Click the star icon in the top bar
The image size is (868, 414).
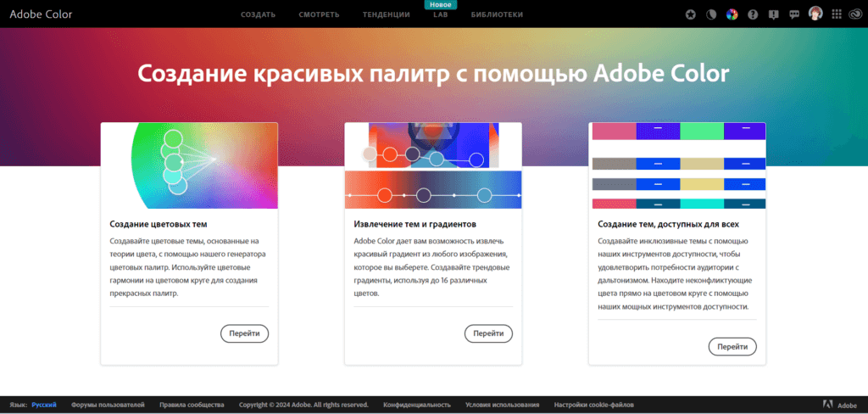coord(690,15)
